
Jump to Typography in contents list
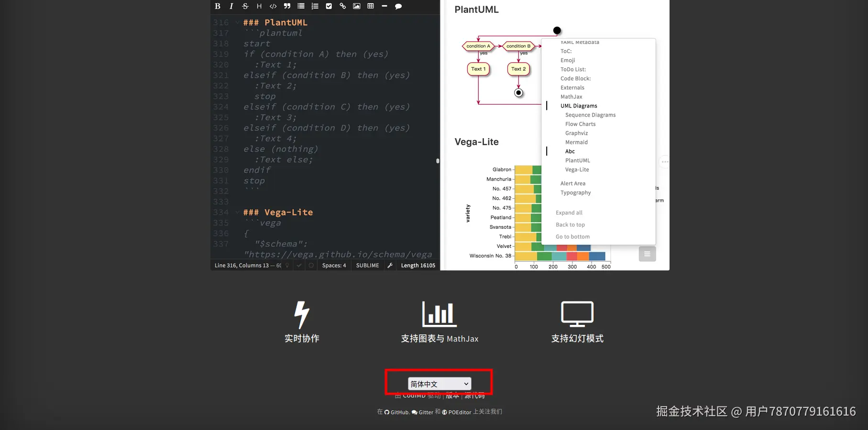[576, 193]
